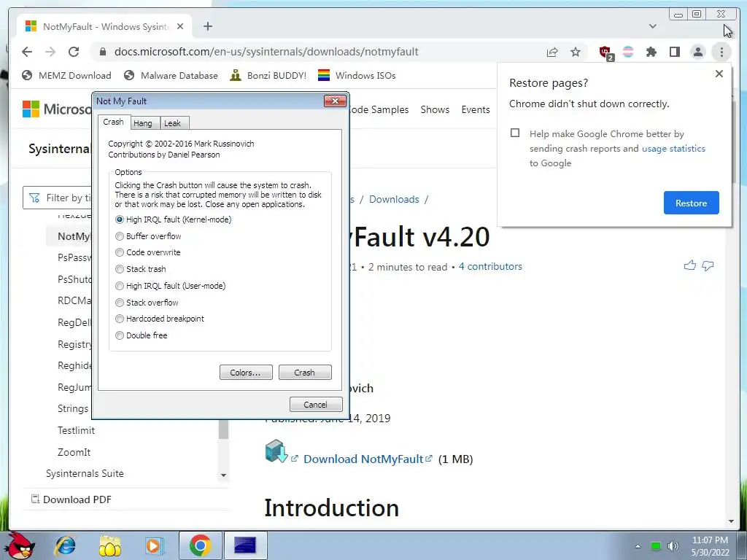
Task: Open the Bonzi BUDDY! bookmark
Action: pos(268,75)
